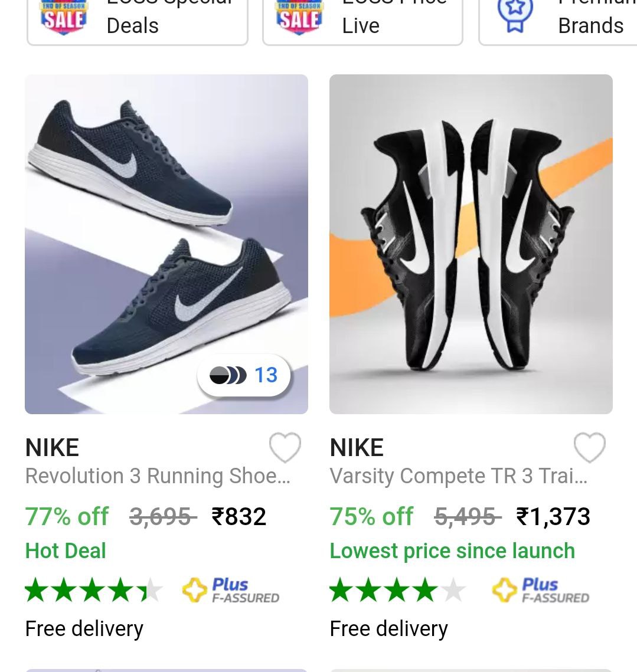Open navy Nike Revolution 3 product image
The image size is (637, 672).
point(166,244)
